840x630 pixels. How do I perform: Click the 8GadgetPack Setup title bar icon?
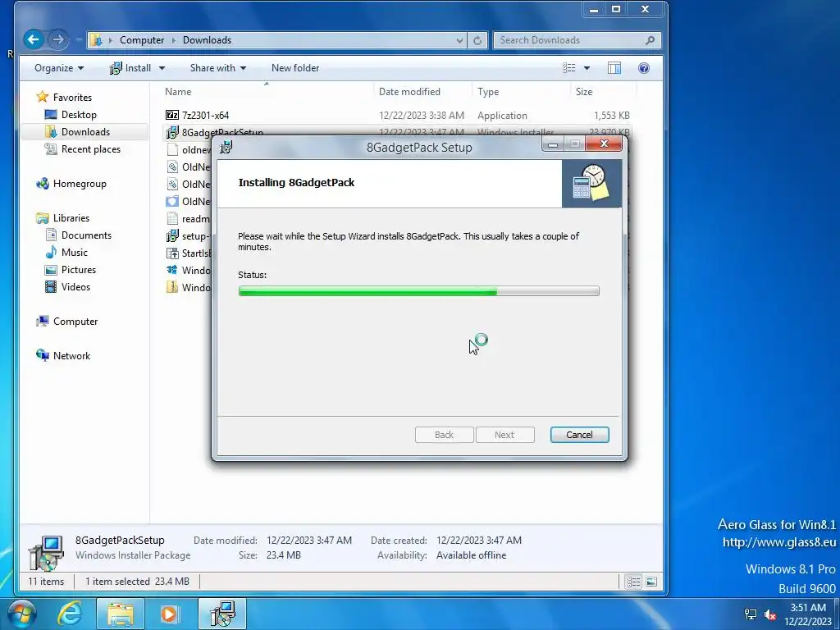226,146
